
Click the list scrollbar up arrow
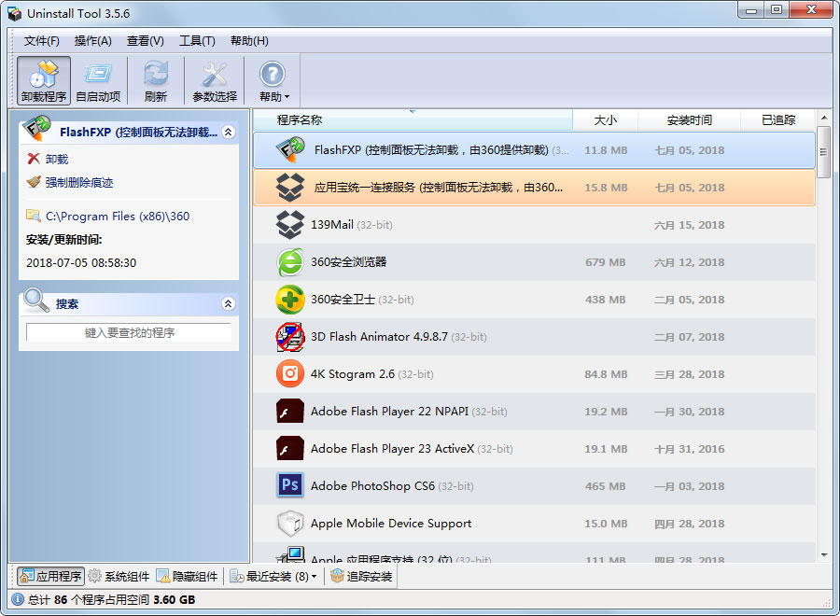click(x=824, y=118)
